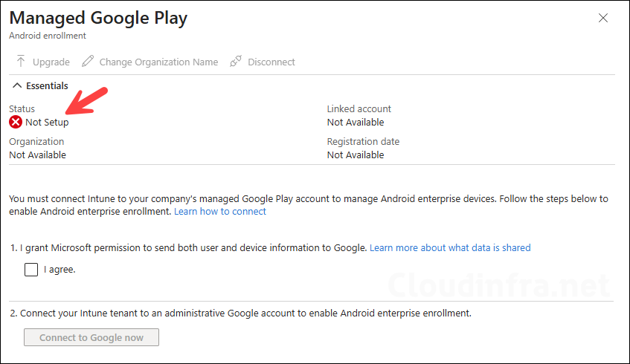
Task: Click the Registration date Not Available value
Action: 356,155
